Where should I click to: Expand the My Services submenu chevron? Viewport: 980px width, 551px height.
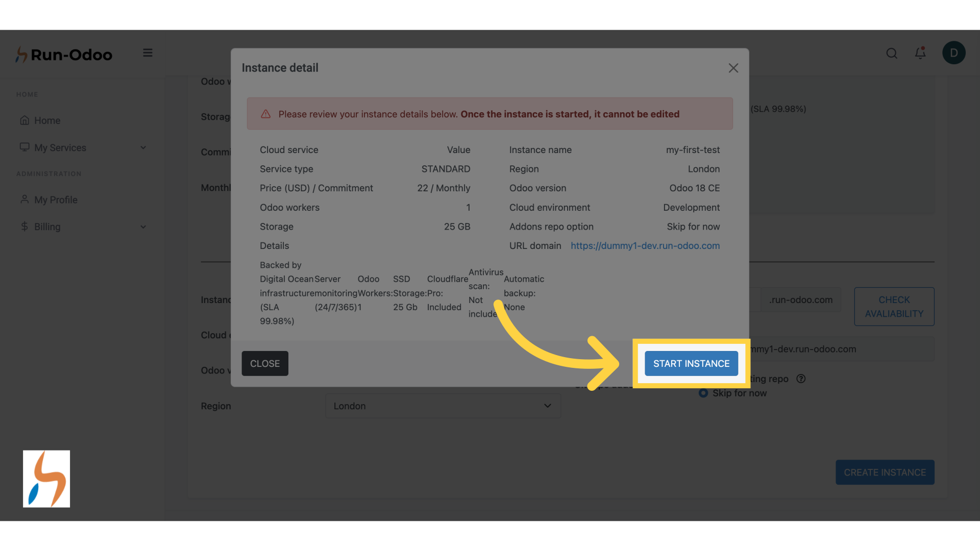(143, 147)
